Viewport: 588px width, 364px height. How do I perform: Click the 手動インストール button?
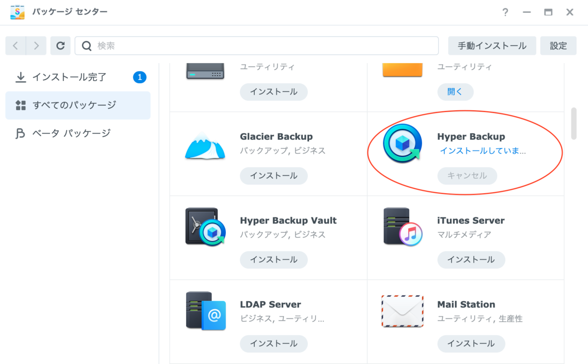tap(492, 46)
